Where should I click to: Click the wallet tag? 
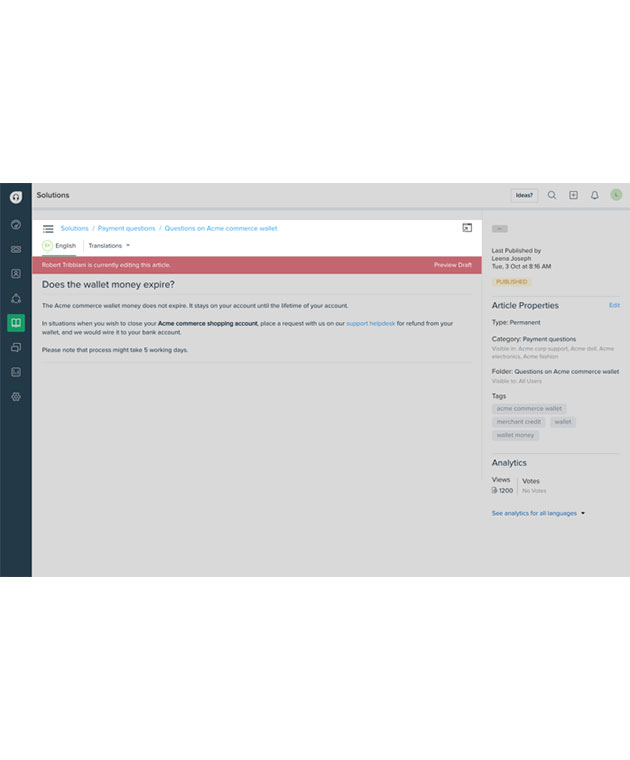click(x=563, y=422)
